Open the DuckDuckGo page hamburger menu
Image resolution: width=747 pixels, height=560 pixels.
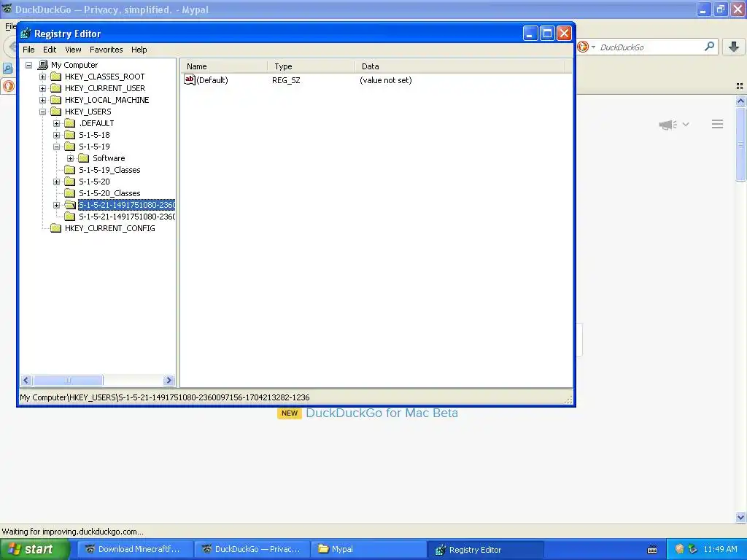pyautogui.click(x=718, y=124)
